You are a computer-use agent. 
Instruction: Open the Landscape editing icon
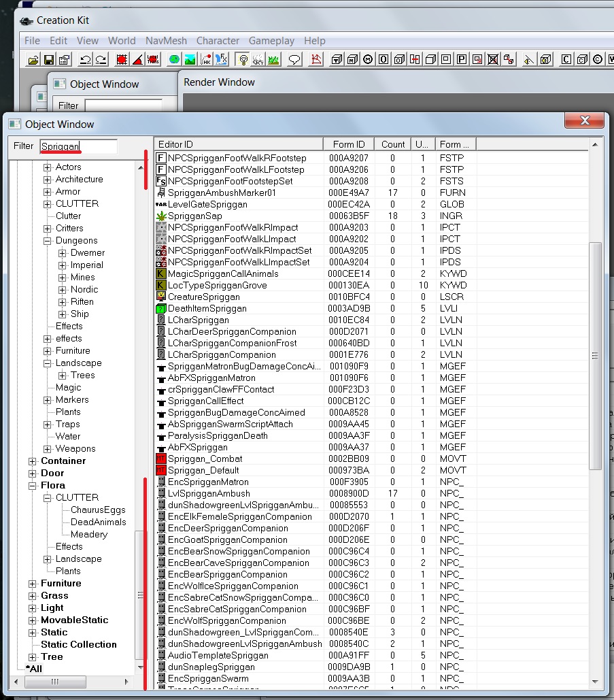click(190, 59)
